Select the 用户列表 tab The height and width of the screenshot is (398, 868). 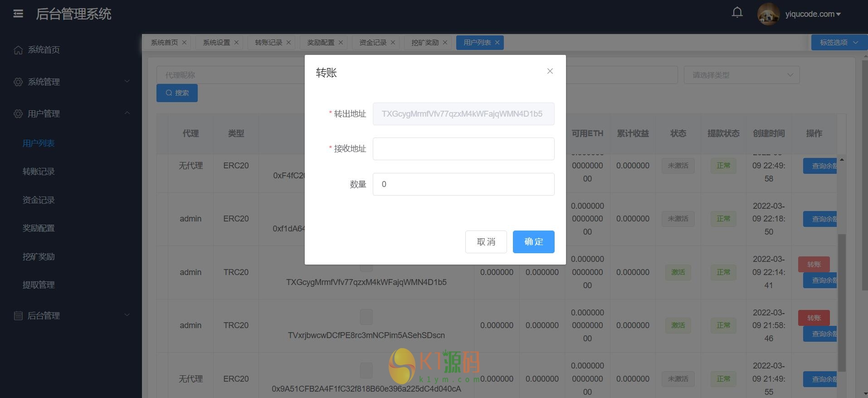tap(477, 43)
